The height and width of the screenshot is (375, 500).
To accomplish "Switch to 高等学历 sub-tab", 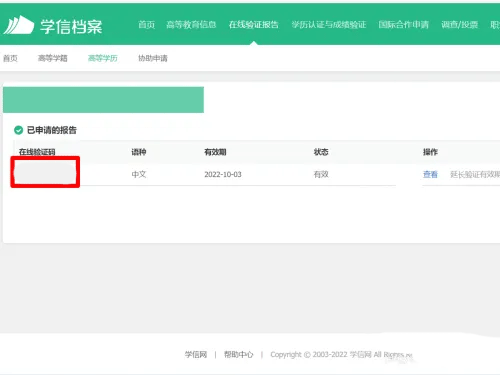I will (103, 58).
